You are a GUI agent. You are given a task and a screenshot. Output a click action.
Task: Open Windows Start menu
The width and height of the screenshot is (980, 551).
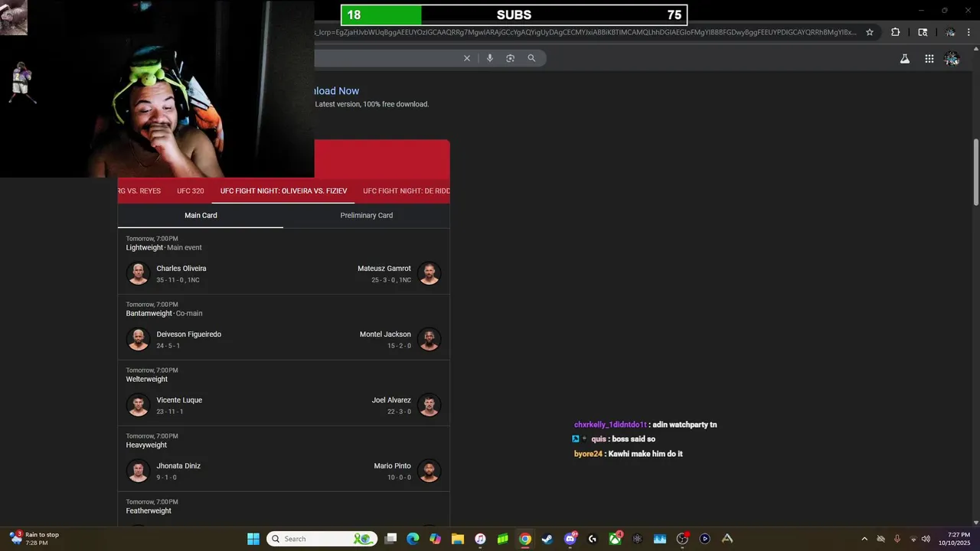pyautogui.click(x=253, y=539)
